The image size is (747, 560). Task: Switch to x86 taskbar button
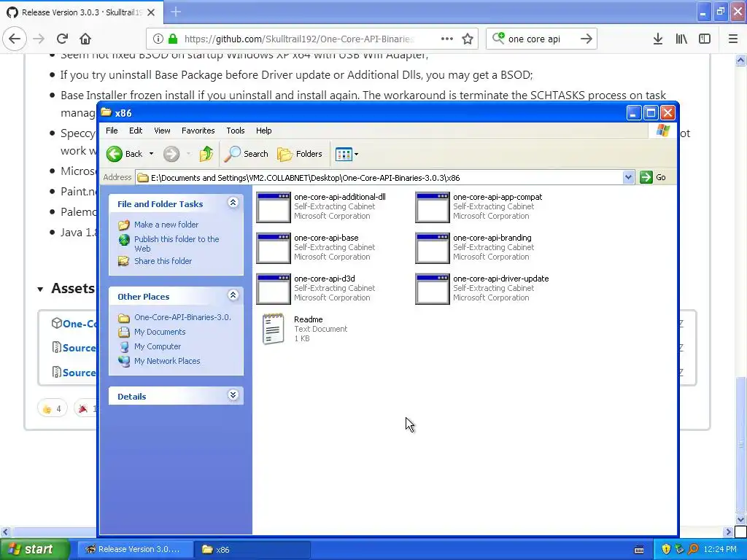click(x=252, y=550)
